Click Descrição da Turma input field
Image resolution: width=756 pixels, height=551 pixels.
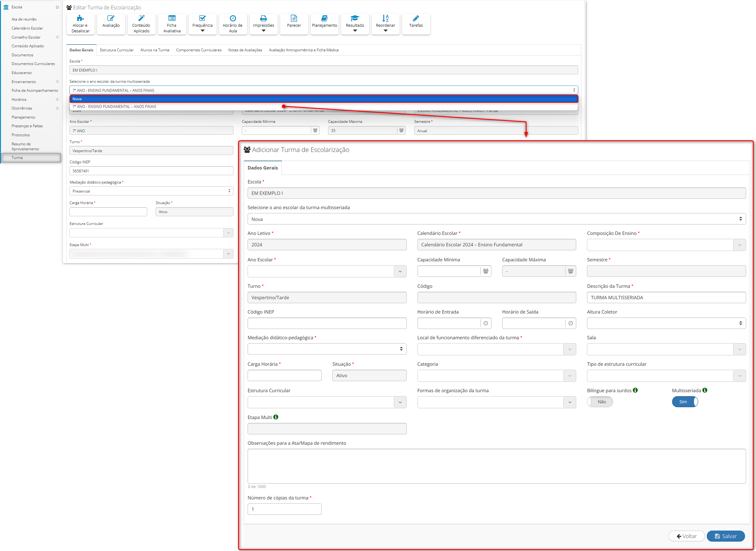click(666, 297)
